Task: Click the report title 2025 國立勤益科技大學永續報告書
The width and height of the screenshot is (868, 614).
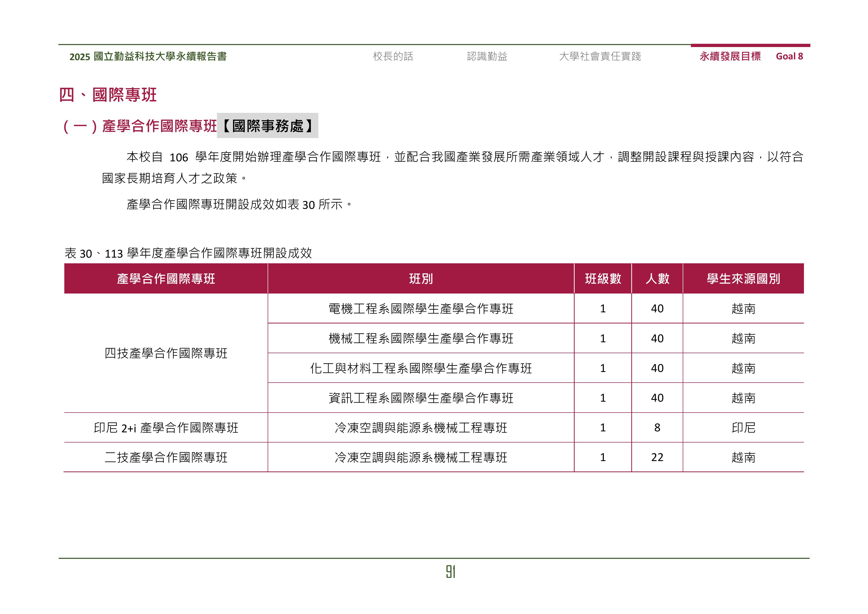Action: tap(148, 57)
